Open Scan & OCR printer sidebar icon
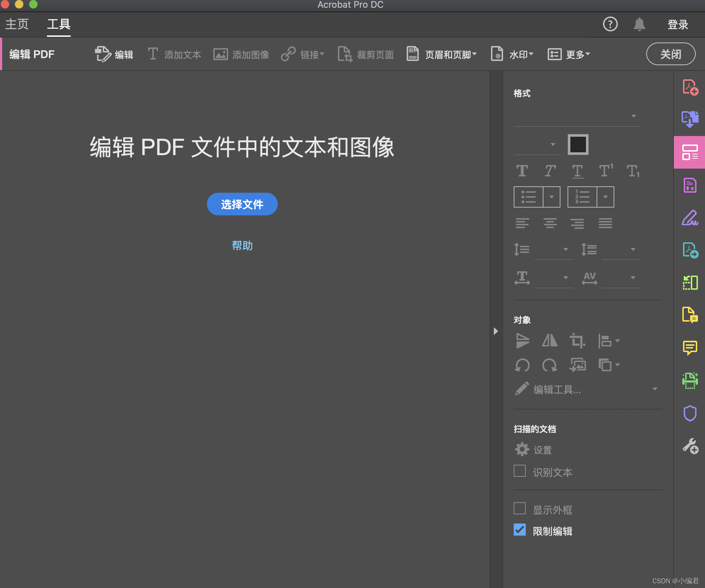 (690, 381)
